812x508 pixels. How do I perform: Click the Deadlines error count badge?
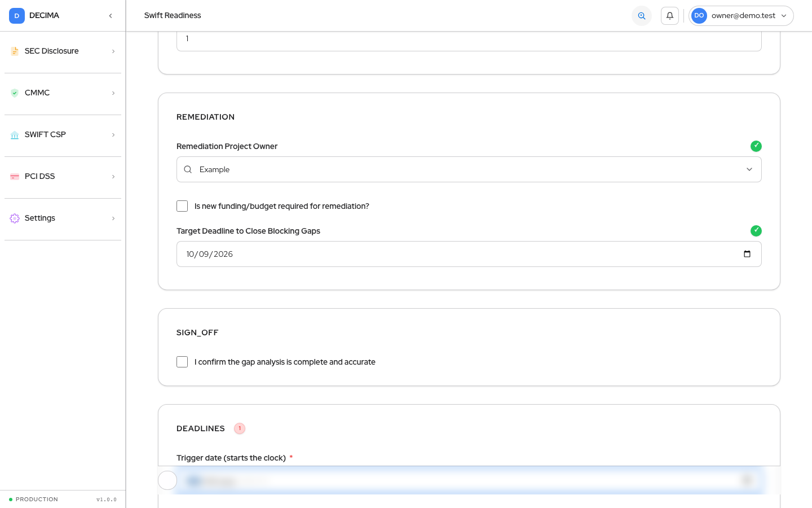coord(240,428)
